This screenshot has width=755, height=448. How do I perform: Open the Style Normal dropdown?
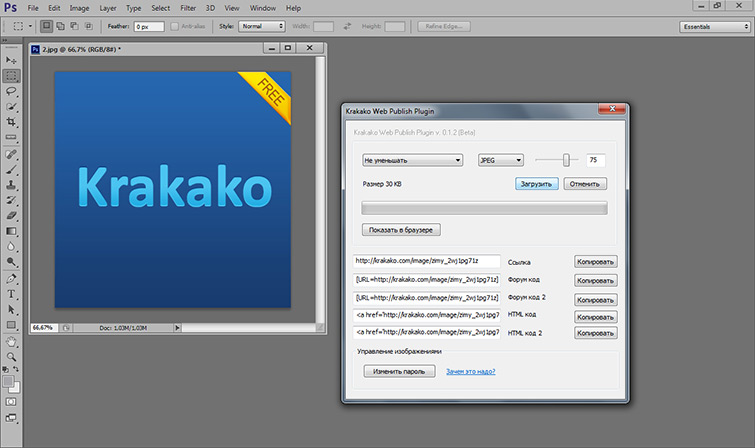coord(262,26)
